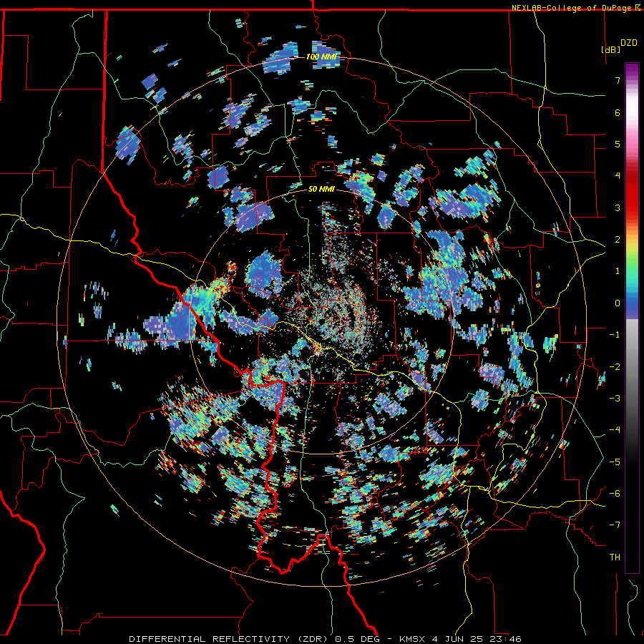Click the 100 NMI range ring label

(x=323, y=57)
